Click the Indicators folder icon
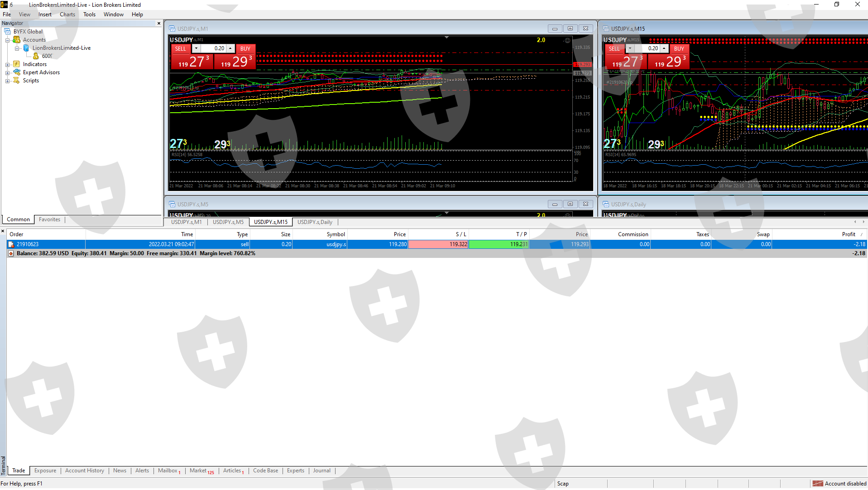The width and height of the screenshot is (868, 490). tap(17, 64)
